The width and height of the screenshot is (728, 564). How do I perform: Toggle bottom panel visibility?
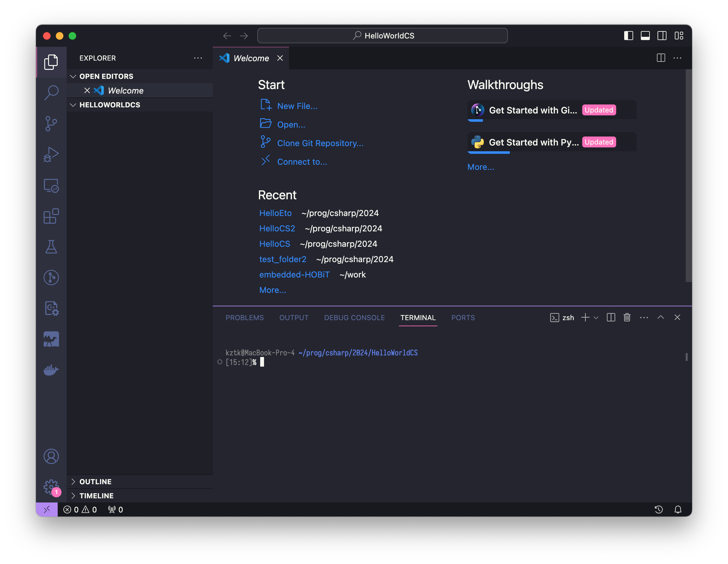[x=645, y=36]
